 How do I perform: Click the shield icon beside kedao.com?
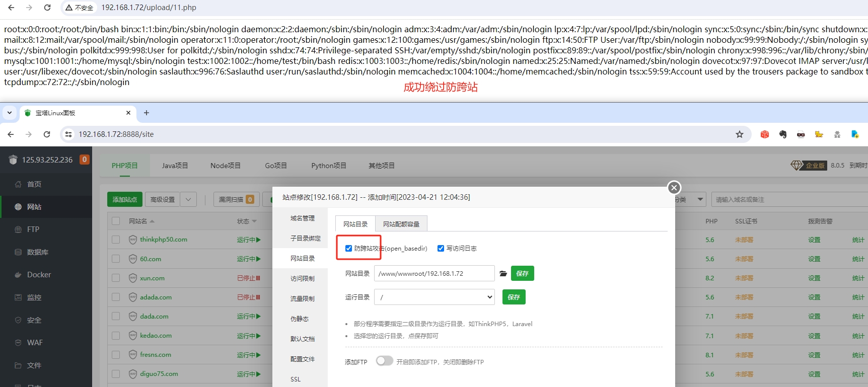point(133,335)
